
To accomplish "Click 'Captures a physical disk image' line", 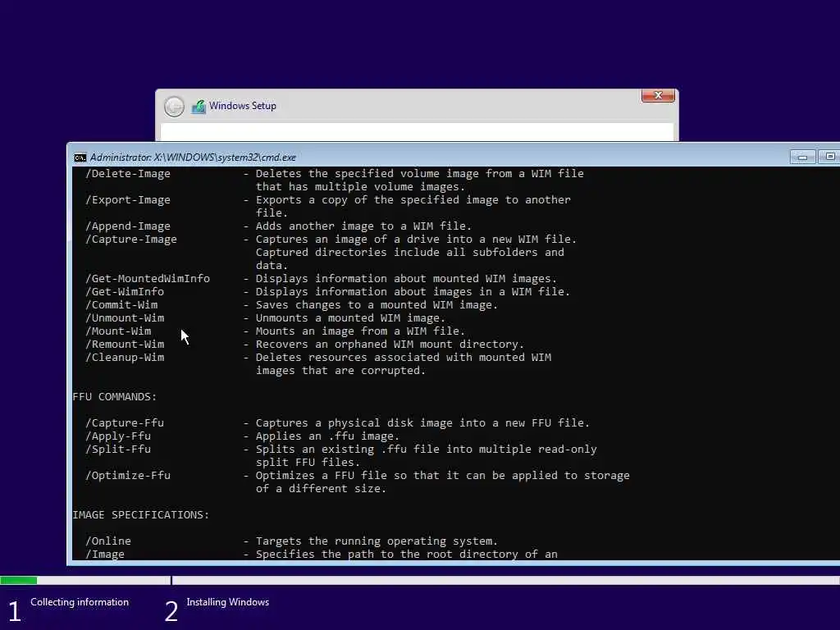I will coord(422,423).
